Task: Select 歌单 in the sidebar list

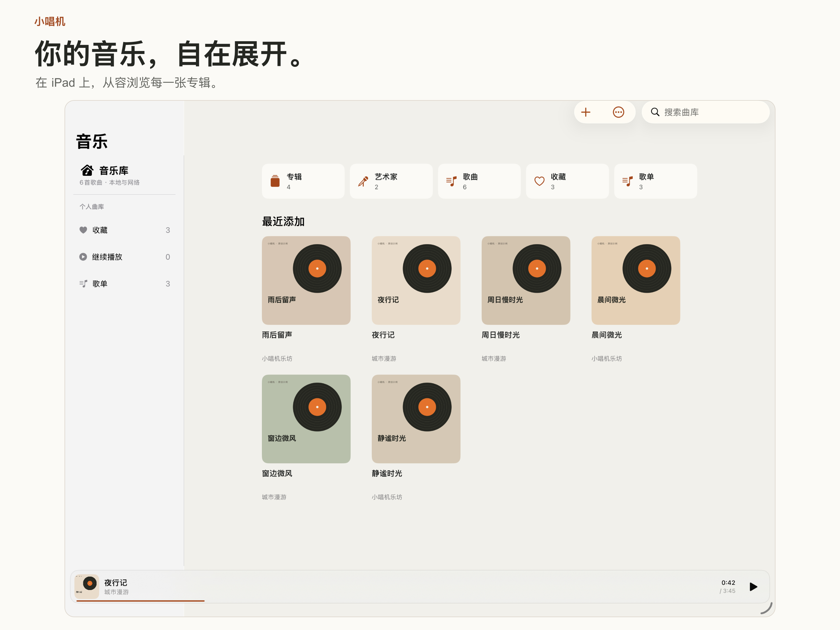Action: pos(124,284)
